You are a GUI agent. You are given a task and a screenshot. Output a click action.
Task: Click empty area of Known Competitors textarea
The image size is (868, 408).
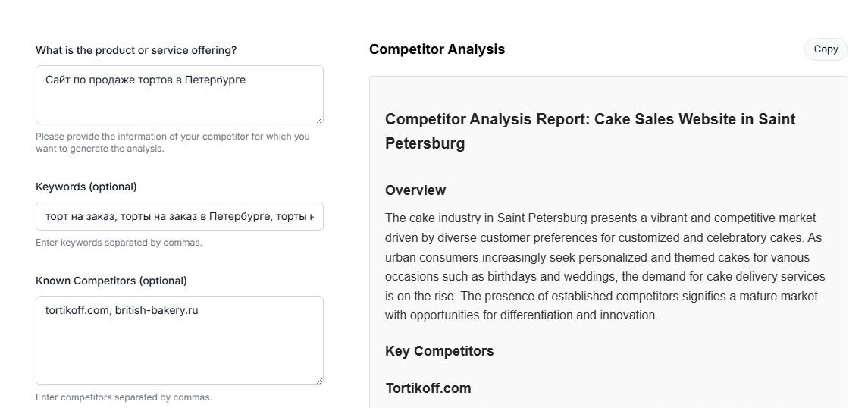pyautogui.click(x=179, y=353)
